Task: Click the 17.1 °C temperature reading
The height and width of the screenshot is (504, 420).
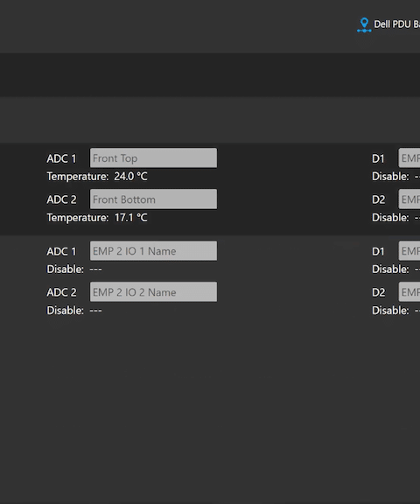Action: click(130, 218)
